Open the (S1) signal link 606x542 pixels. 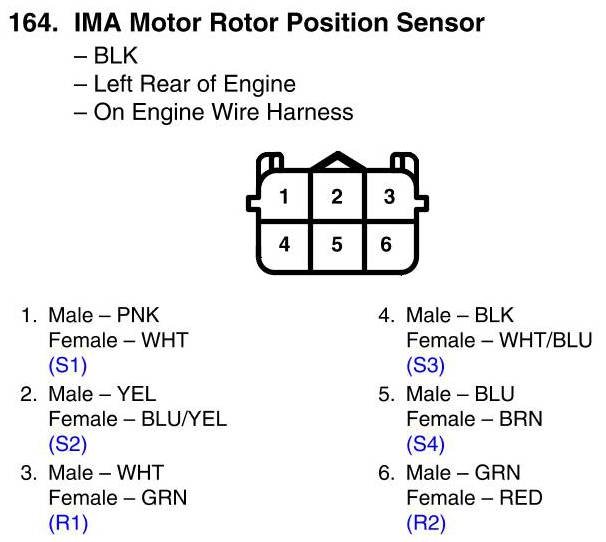tap(68, 366)
